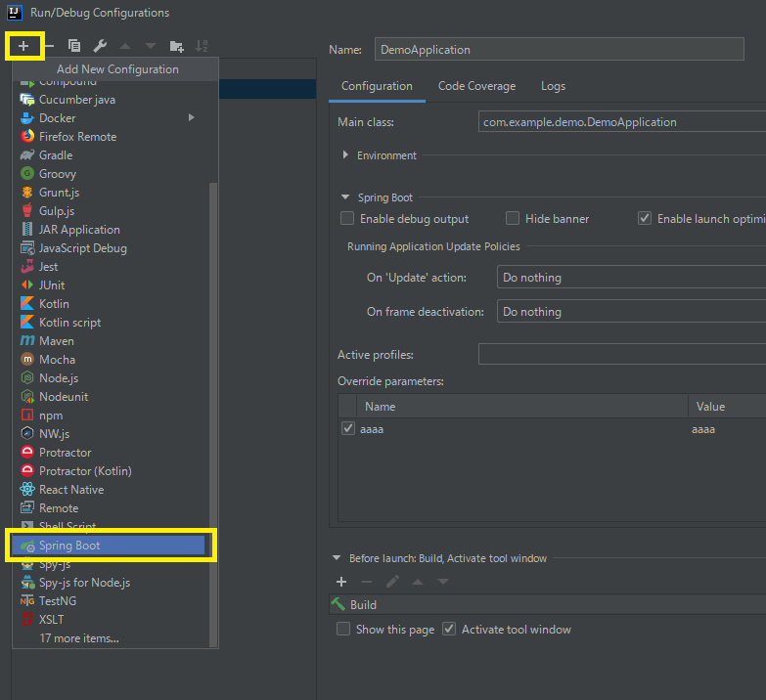The height and width of the screenshot is (700, 766).
Task: Add a before launch task
Action: [x=341, y=582]
